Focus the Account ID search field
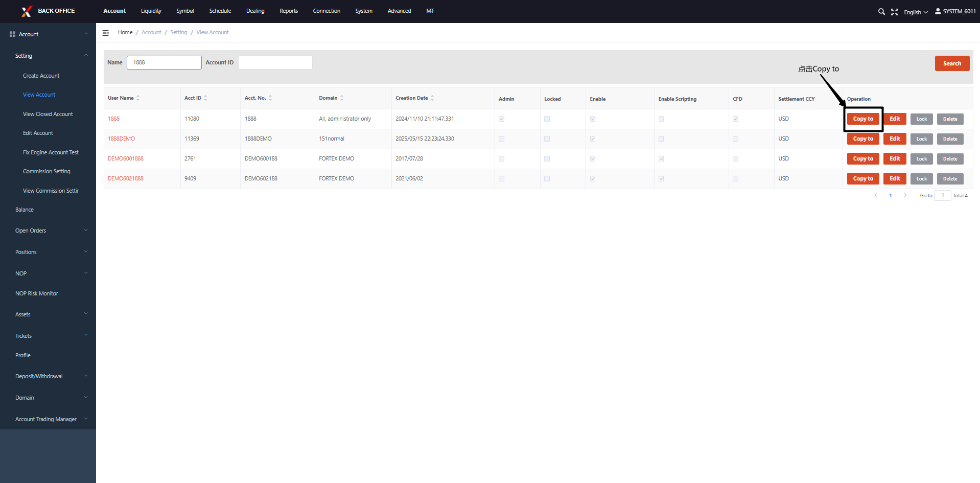The height and width of the screenshot is (483, 980). (275, 63)
